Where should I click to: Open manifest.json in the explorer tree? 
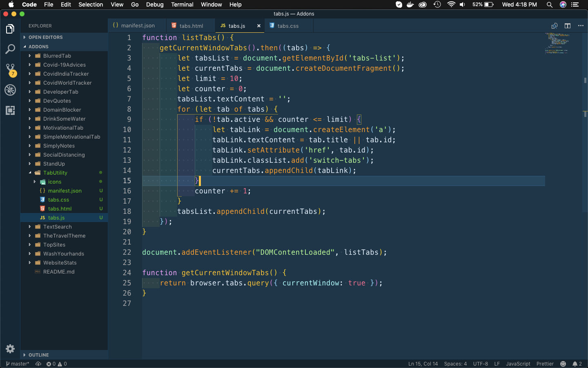64,191
